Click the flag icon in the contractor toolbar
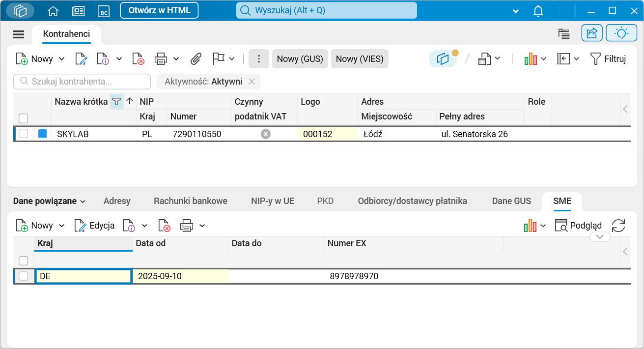Viewport: 644px width, 349px height. (219, 58)
